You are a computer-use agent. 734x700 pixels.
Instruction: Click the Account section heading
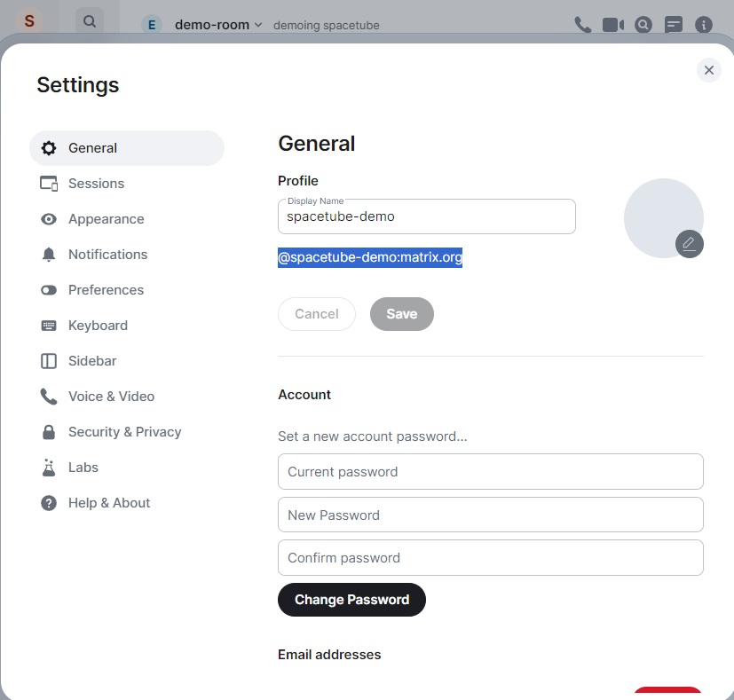[304, 395]
